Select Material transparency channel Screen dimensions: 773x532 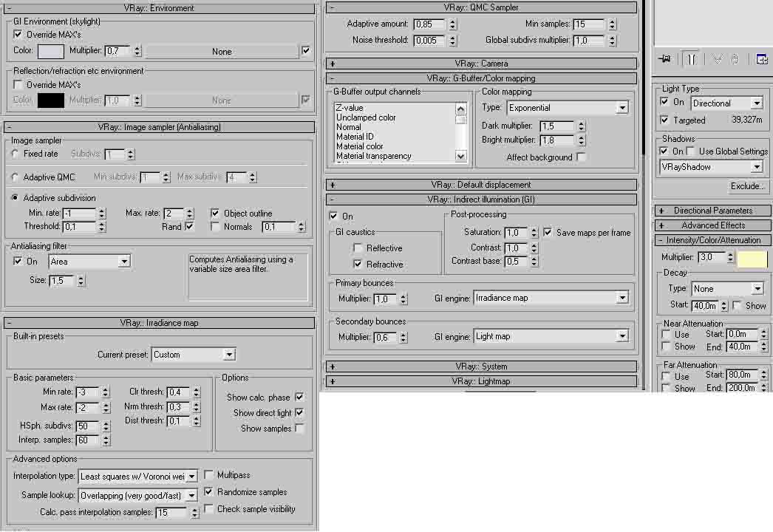pos(374,156)
